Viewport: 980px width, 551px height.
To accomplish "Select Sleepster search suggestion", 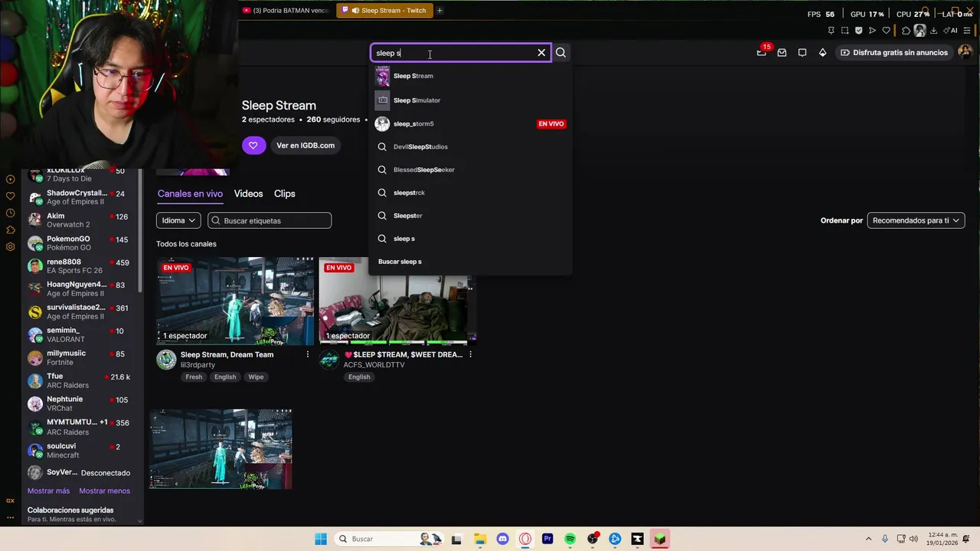I will [469, 216].
